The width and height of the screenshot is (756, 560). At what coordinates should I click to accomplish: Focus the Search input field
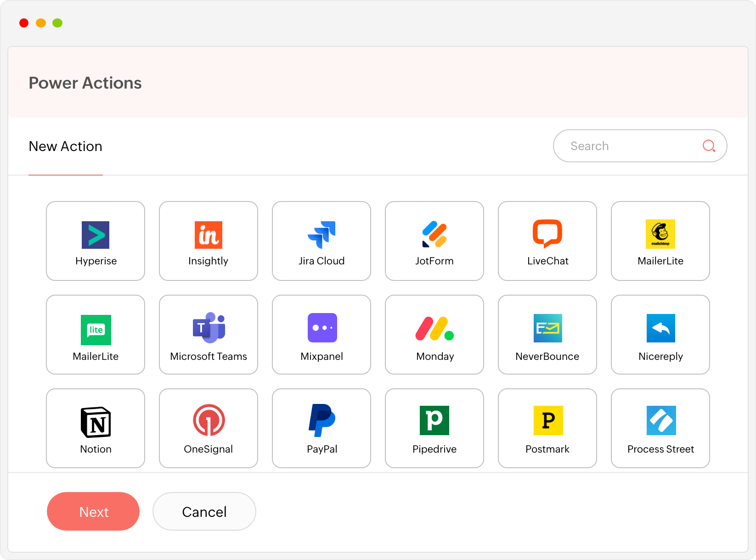[x=640, y=146]
